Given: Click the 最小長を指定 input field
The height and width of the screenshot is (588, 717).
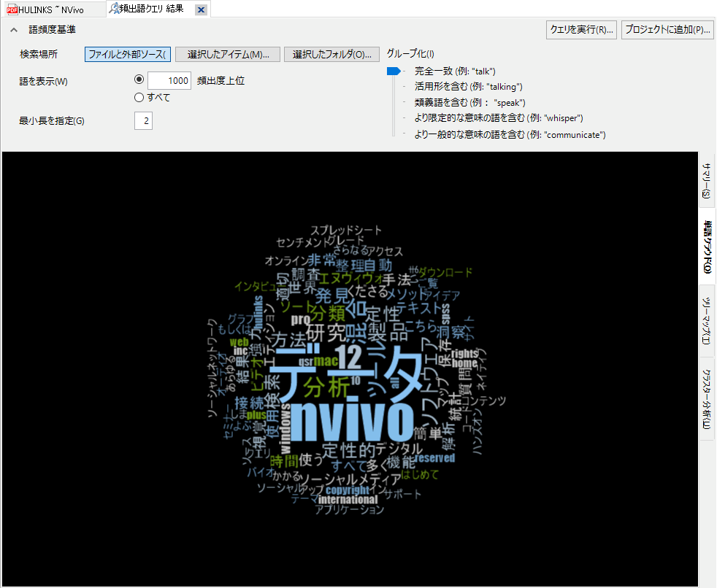Looking at the screenshot, I should coord(143,120).
